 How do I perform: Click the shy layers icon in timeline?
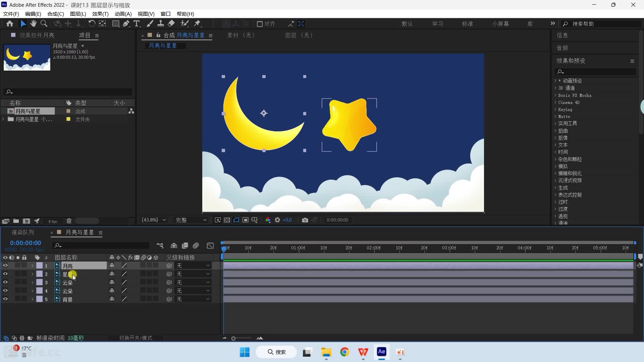point(174,246)
